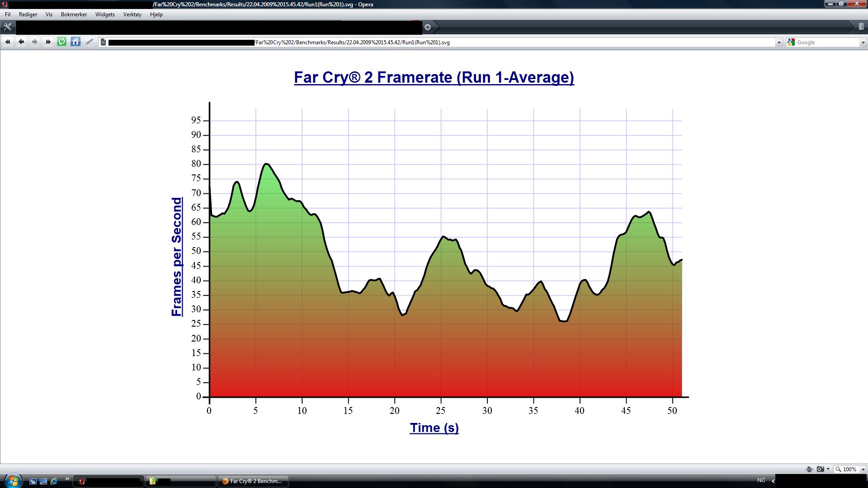Open the Opera panels wrench icon
The image size is (868, 488).
pos(7,27)
